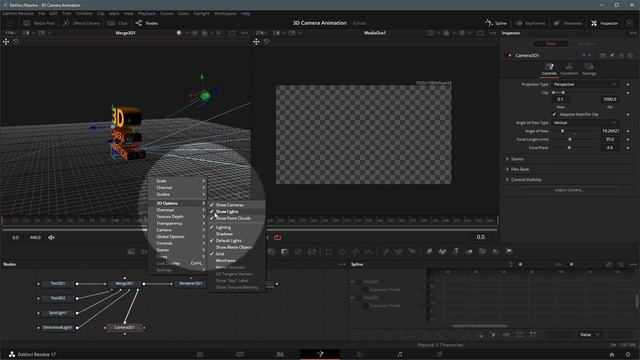Open the Overscan context menu entry

point(178,210)
